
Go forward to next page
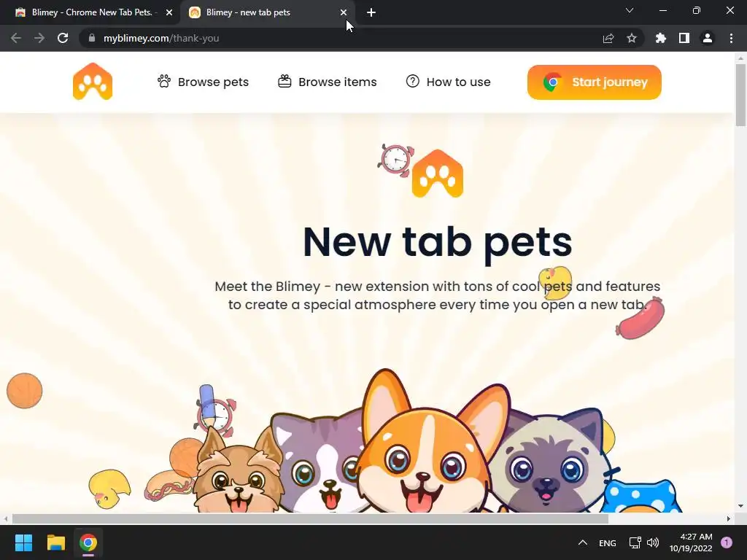(x=39, y=38)
